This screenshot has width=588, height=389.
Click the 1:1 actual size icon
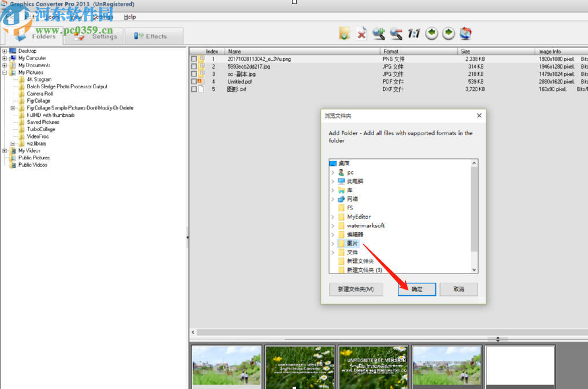pyautogui.click(x=414, y=34)
